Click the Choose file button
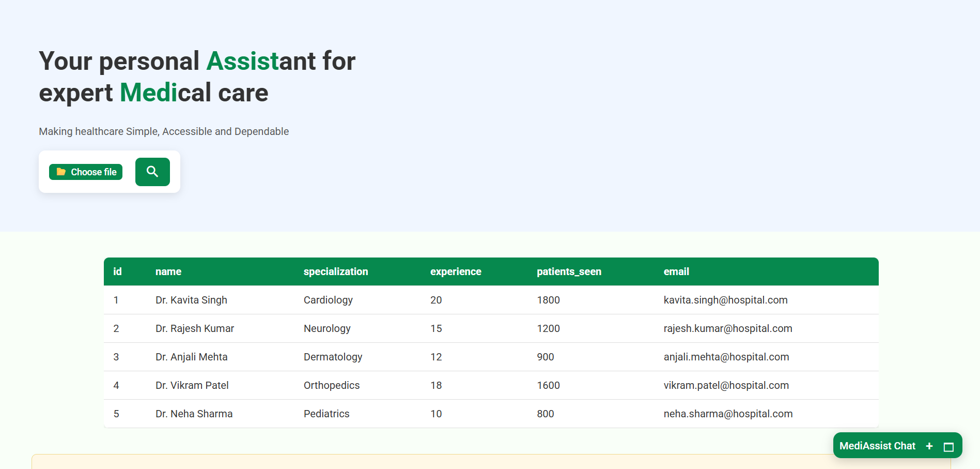Viewport: 980px width, 469px height. tap(86, 172)
